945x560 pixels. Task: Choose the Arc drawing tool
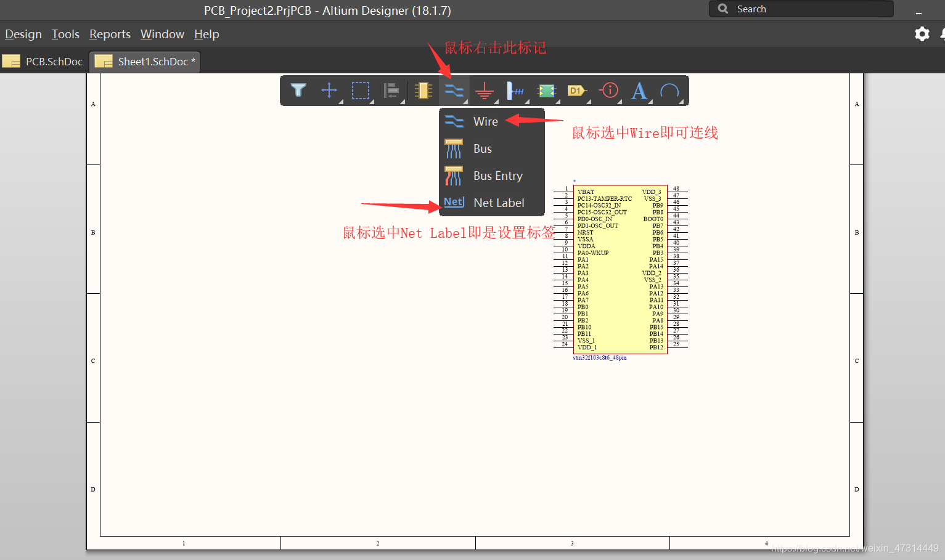669,91
